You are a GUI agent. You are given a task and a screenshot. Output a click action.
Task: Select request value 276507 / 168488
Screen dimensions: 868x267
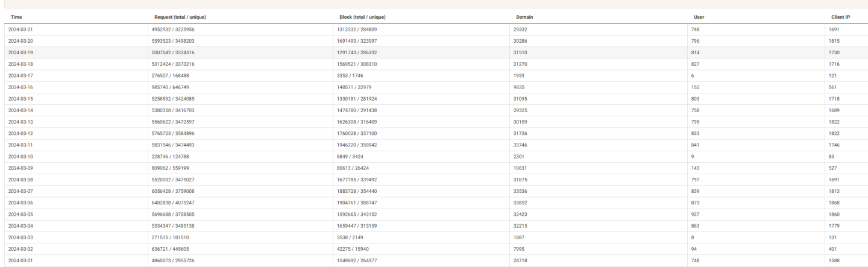(172, 75)
